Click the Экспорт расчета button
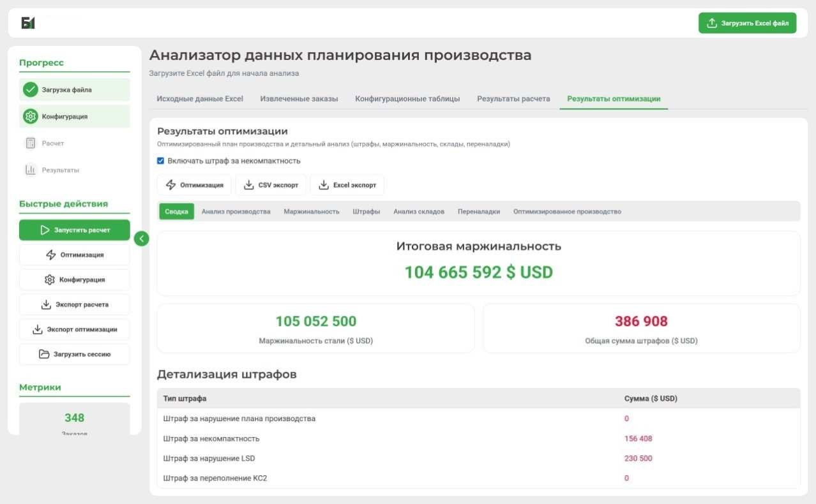Image resolution: width=816 pixels, height=504 pixels. (74, 304)
